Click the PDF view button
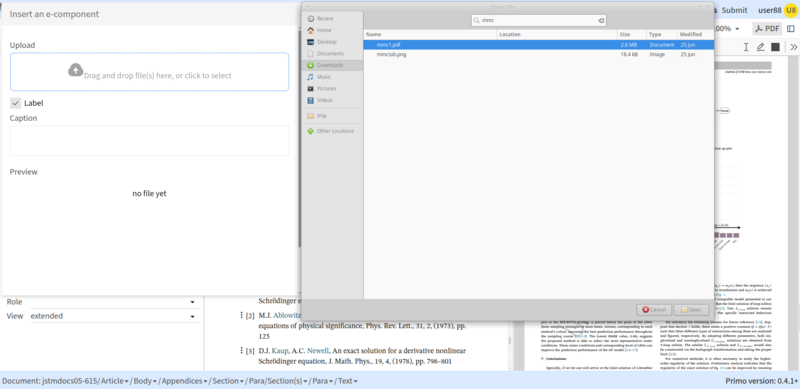 (767, 29)
